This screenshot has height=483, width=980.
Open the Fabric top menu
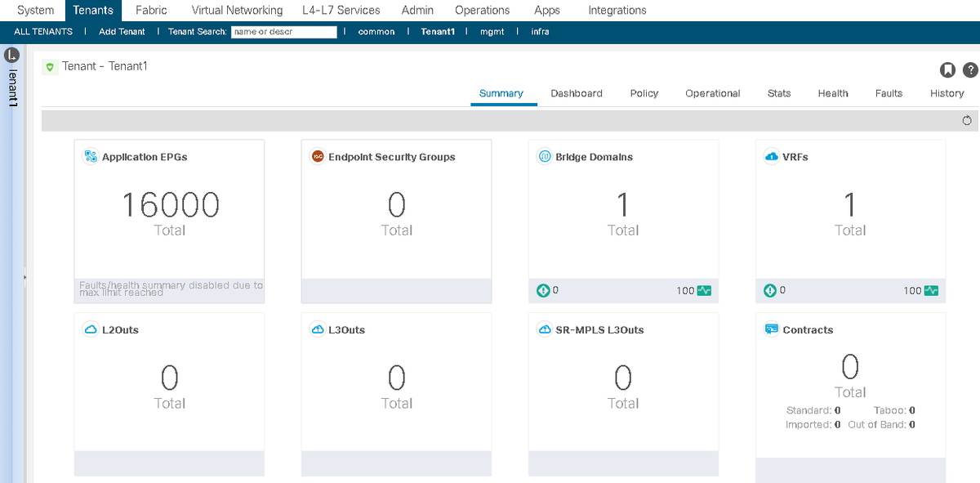point(151,11)
